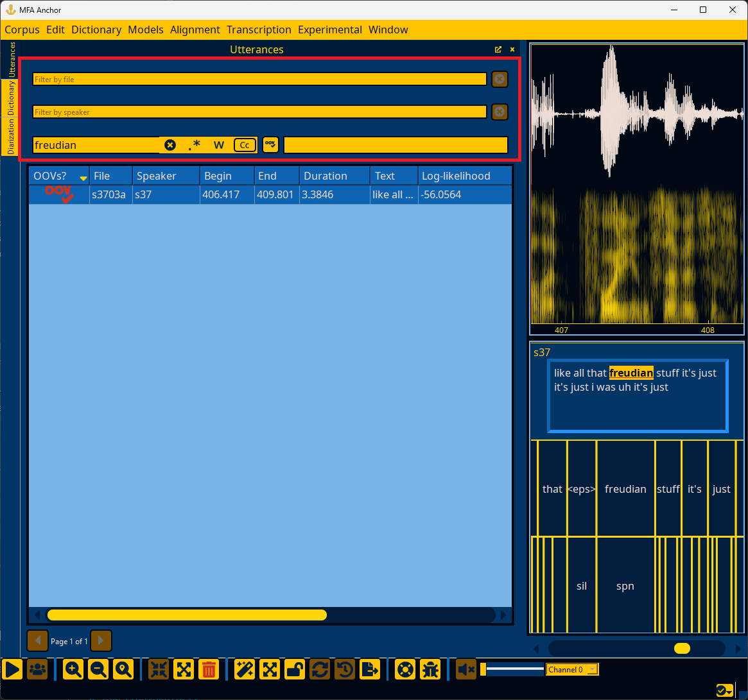Click the zoom in magnifier icon

coord(73,669)
